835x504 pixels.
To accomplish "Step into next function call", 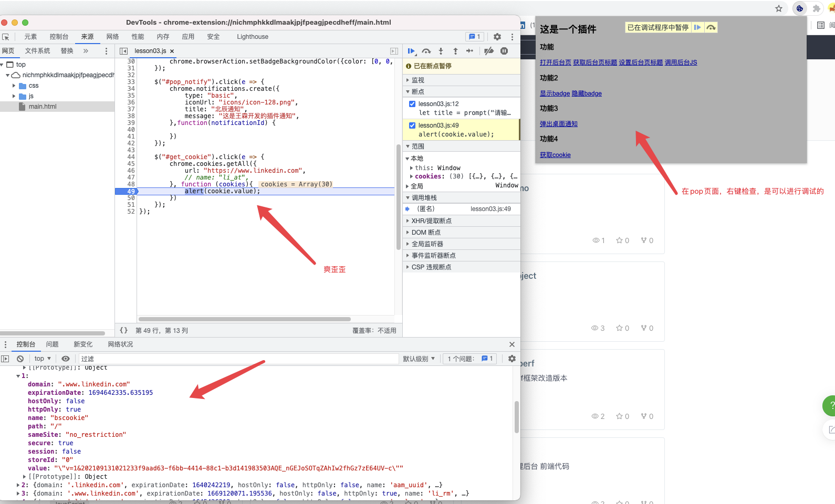I will click(x=441, y=51).
